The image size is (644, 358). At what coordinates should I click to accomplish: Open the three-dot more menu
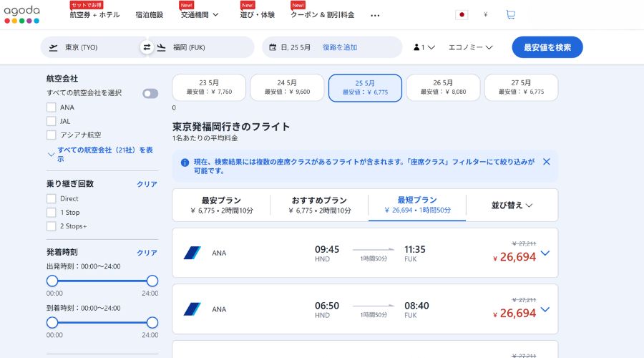pos(375,16)
